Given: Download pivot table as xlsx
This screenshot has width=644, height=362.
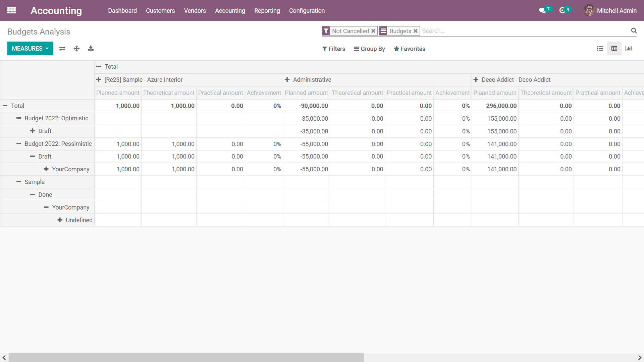Looking at the screenshot, I should click(91, 49).
